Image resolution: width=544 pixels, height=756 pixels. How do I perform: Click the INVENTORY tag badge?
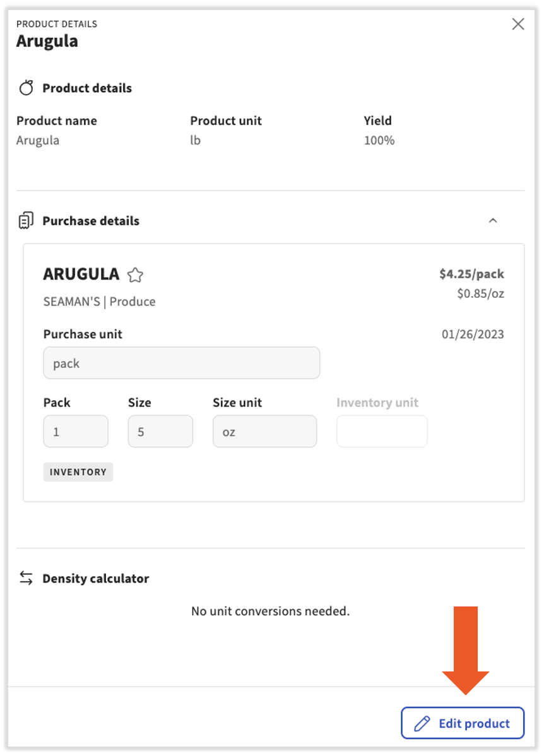coord(78,472)
